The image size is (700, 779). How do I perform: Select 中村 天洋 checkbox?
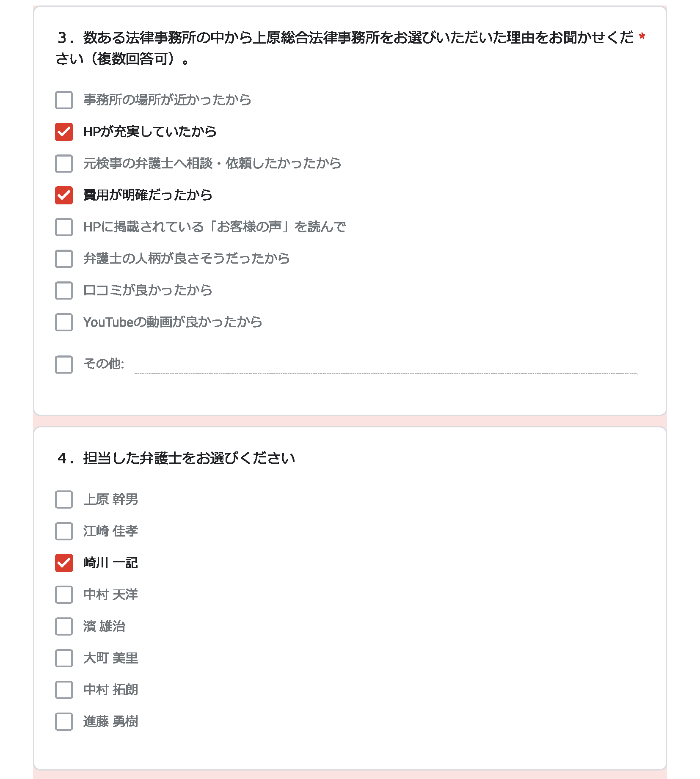[64, 595]
